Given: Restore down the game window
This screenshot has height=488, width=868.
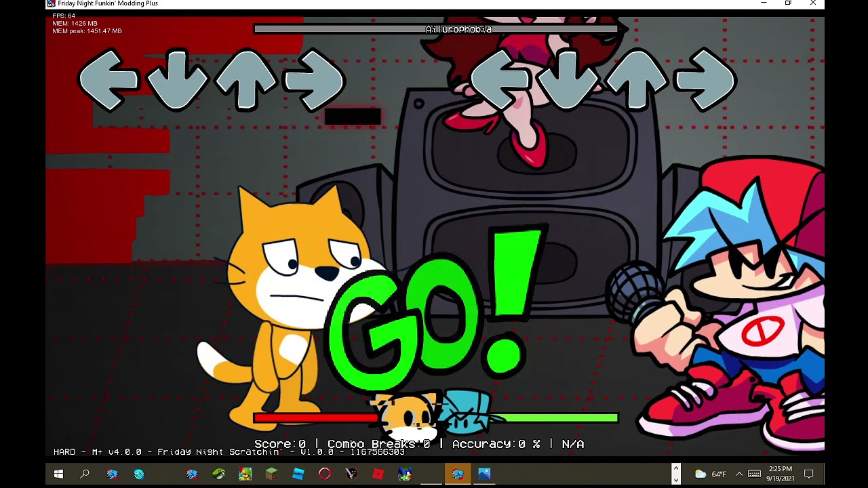Looking at the screenshot, I should click(x=788, y=3).
